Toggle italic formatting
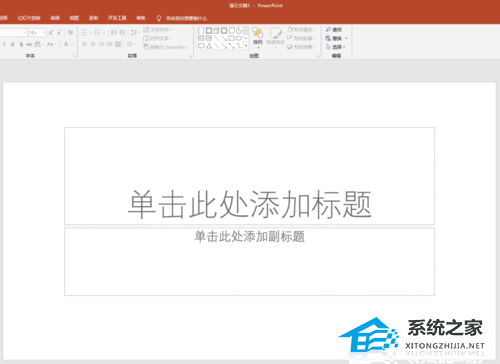This screenshot has height=364, width=500. point(4,44)
